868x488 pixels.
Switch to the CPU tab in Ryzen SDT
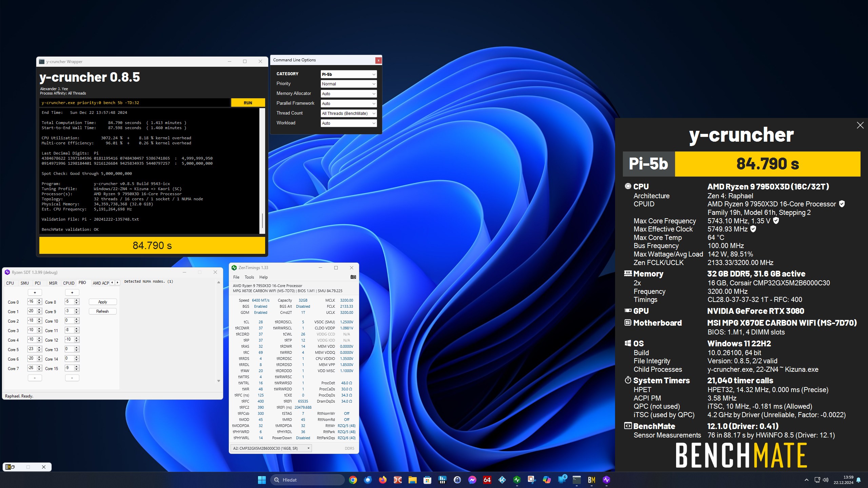(x=10, y=283)
